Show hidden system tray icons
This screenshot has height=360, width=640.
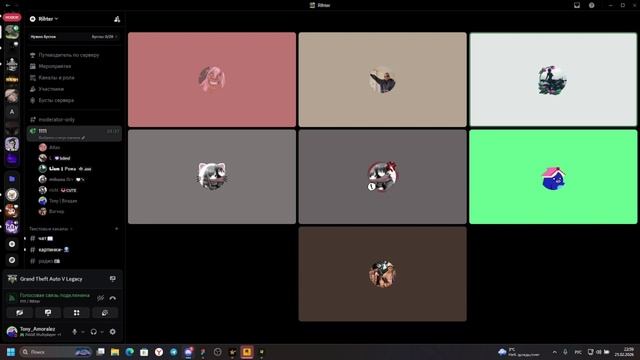point(554,352)
